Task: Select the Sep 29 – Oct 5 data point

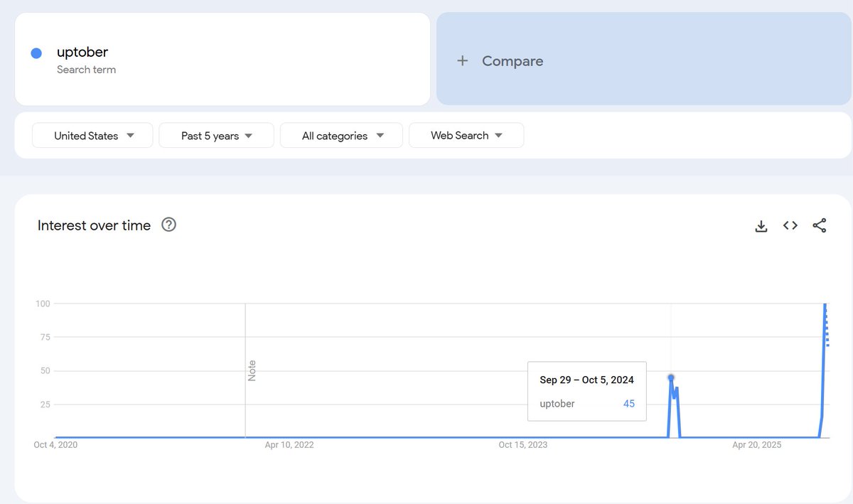Action: click(x=671, y=377)
